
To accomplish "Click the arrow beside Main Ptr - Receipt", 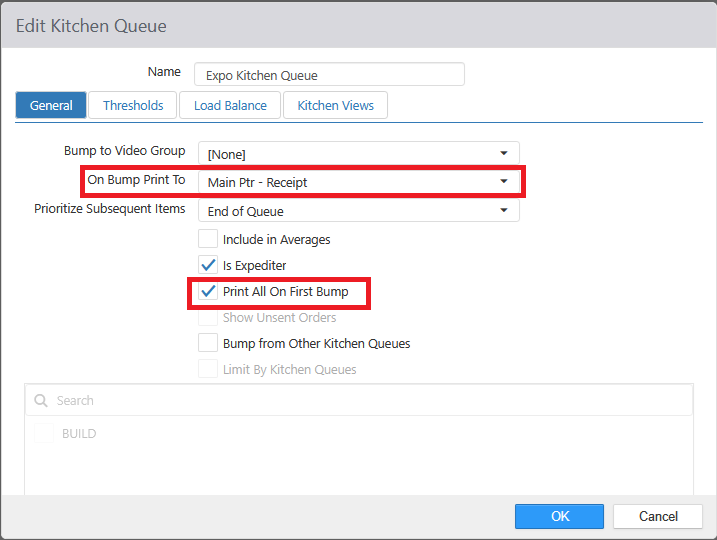I will 503,182.
